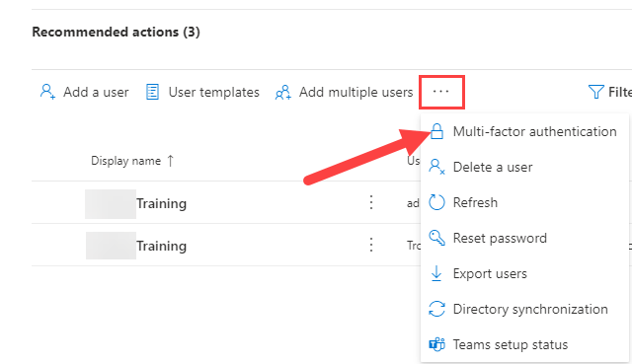Click the Recommended actions (3) heading
Image resolution: width=632 pixels, height=364 pixels.
pos(117,32)
